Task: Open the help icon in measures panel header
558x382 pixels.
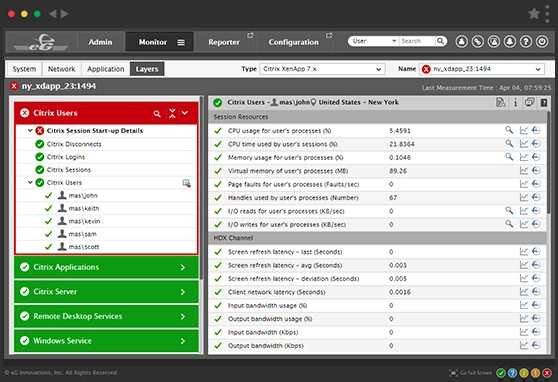Action: coord(544,103)
